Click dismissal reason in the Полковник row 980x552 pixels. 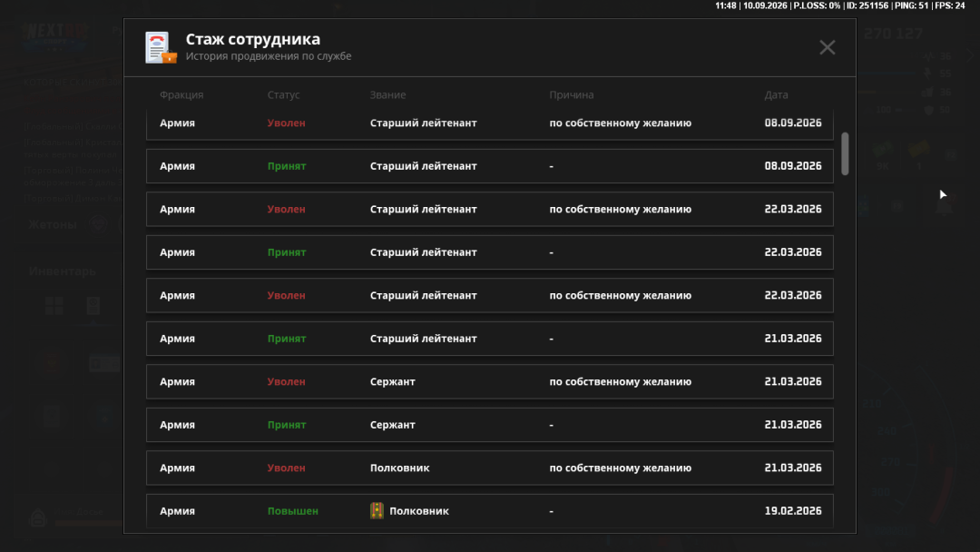[x=620, y=468]
